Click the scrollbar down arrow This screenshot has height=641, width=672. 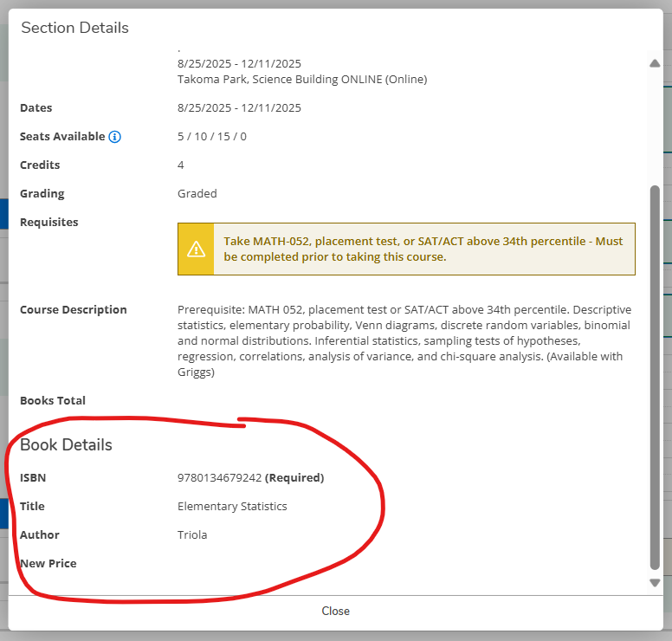(655, 583)
